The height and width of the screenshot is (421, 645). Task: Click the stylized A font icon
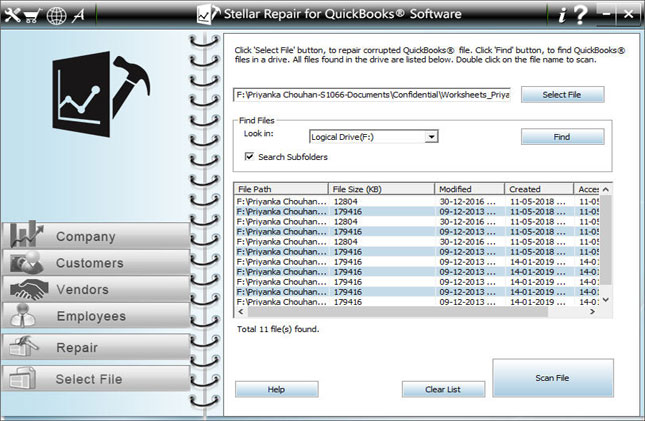[x=79, y=16]
